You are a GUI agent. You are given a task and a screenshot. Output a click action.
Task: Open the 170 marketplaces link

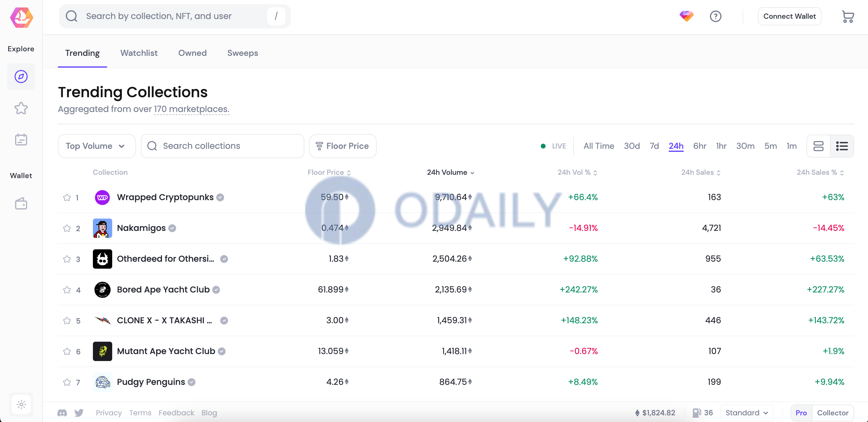coord(192,109)
